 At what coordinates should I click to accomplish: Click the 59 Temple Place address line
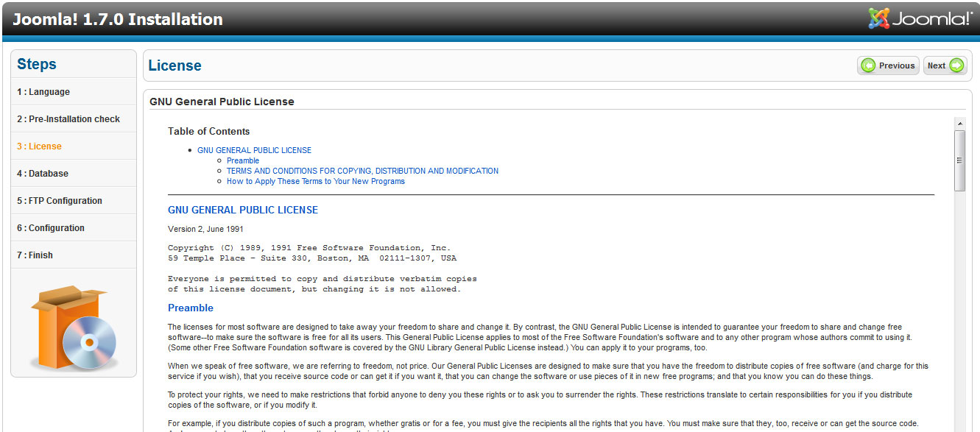click(x=312, y=258)
